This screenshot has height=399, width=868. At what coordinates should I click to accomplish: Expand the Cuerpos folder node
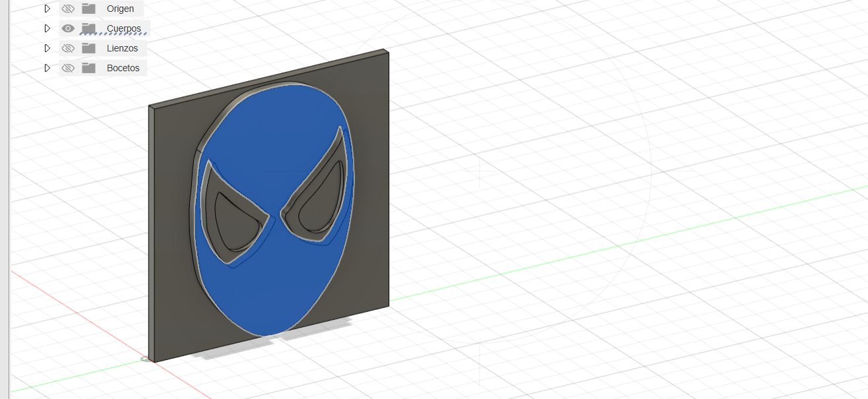point(47,28)
